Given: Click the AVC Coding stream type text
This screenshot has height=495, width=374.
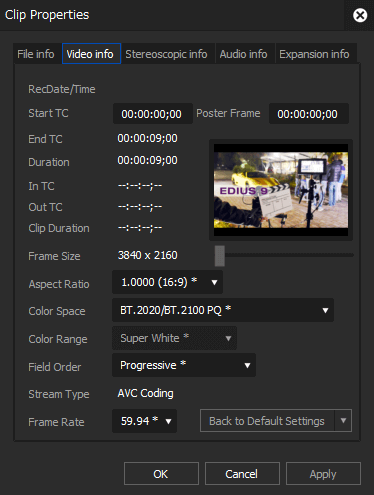Looking at the screenshot, I should click(x=146, y=393).
